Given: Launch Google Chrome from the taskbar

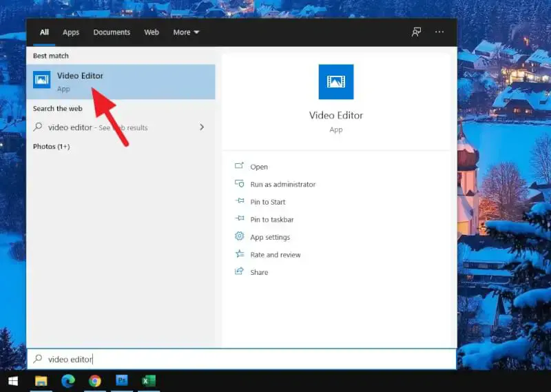Looking at the screenshot, I should tap(95, 381).
